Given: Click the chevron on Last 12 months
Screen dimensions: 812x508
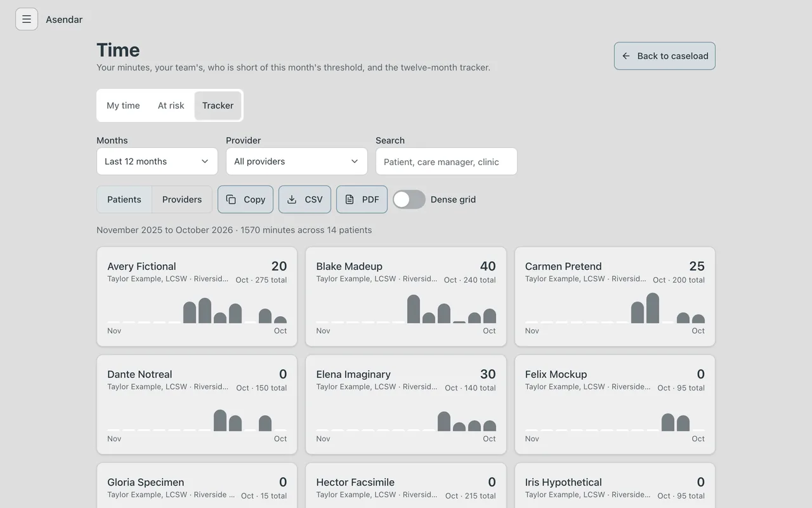Looking at the screenshot, I should tap(205, 161).
